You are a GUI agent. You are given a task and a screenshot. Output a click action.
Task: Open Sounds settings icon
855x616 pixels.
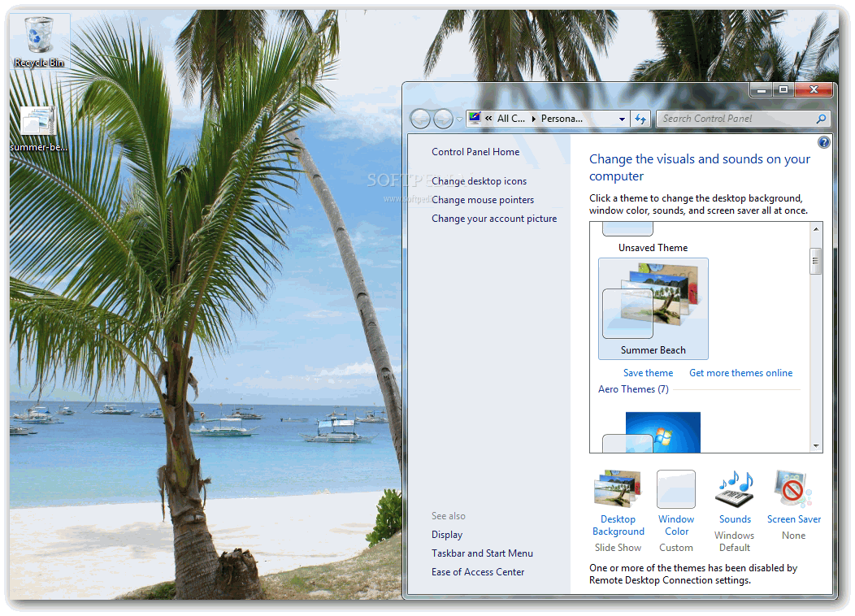(735, 489)
